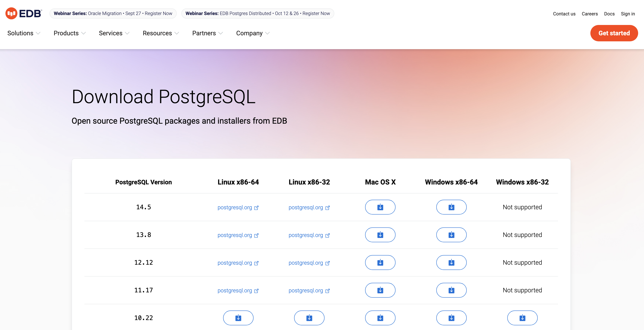Open postgresql.org link for 14.5 Linux x86-64
This screenshot has width=644, height=330.
pyautogui.click(x=238, y=208)
